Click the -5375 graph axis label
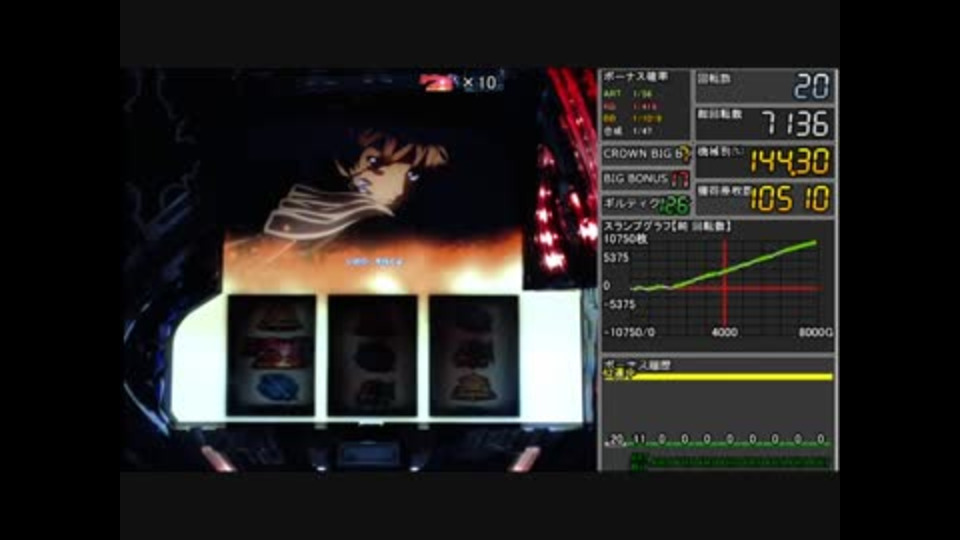 pos(620,304)
